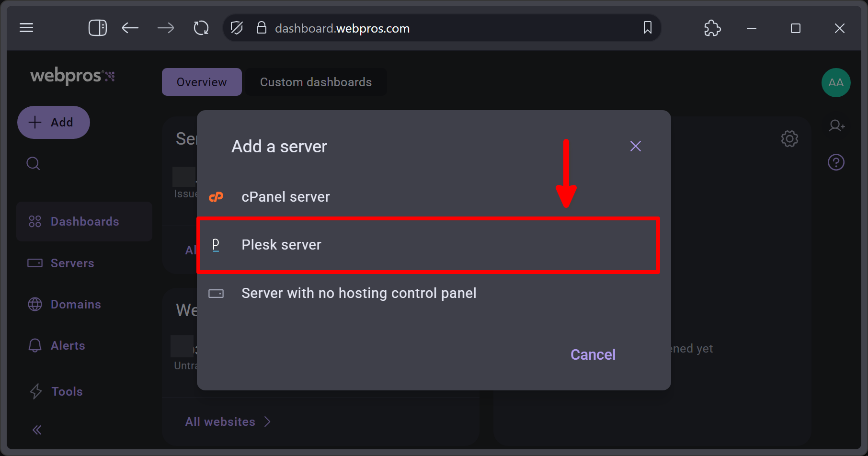Click the Plesk logo icon
The height and width of the screenshot is (456, 868).
(216, 245)
